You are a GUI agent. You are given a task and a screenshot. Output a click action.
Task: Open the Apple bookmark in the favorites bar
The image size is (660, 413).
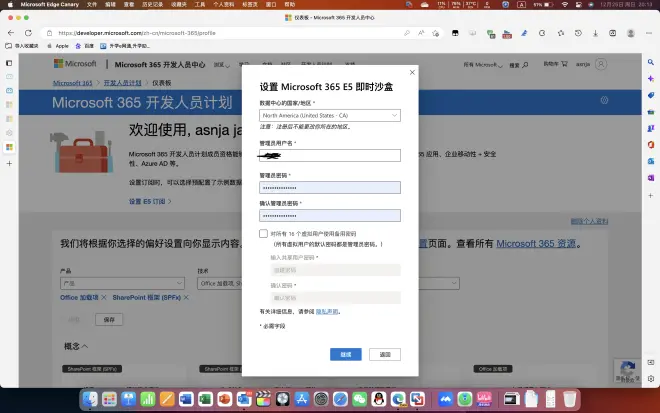pos(58,46)
